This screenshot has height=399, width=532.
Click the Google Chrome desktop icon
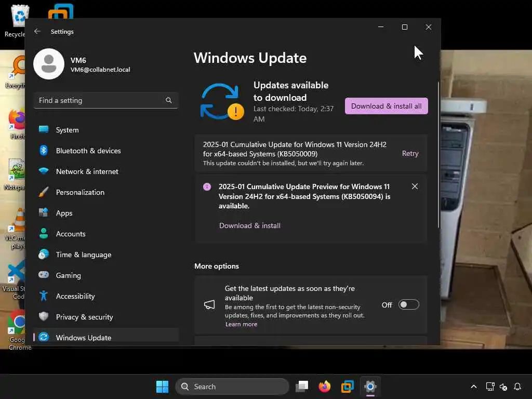[18, 330]
